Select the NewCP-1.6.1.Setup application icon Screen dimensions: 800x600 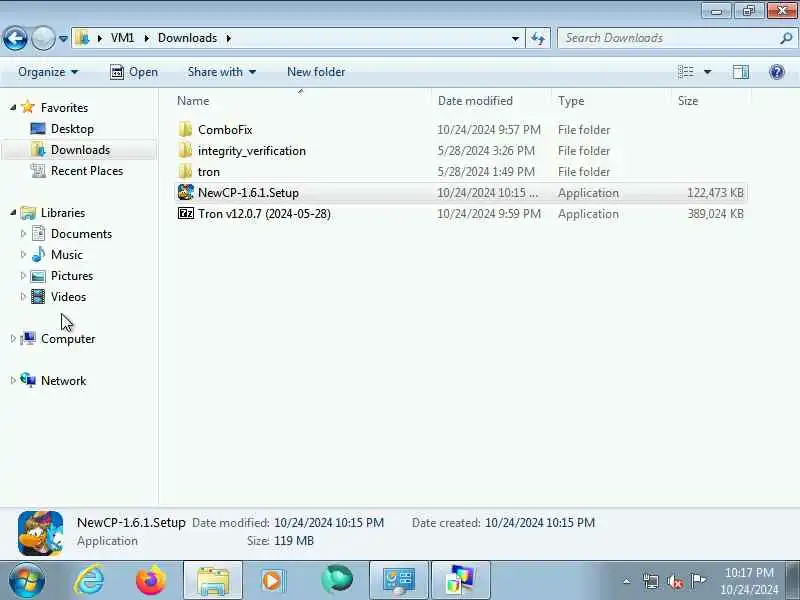click(x=186, y=192)
